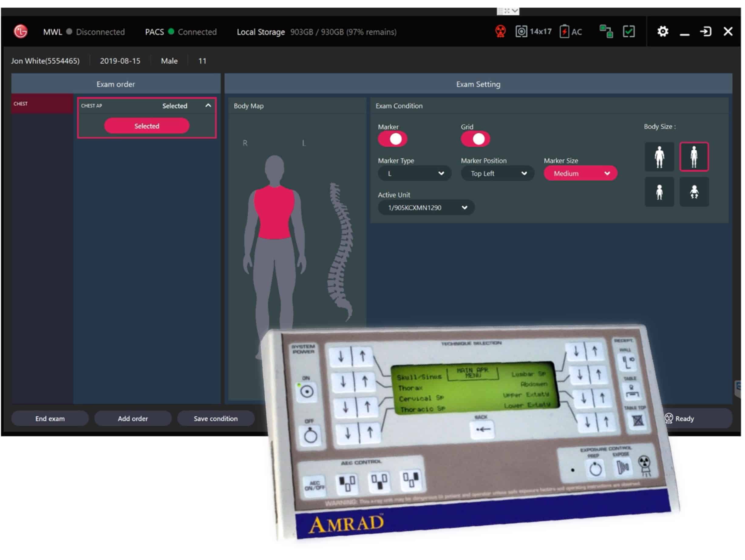Screen dimensions: 745x560
Task: Click the Local Storage 903GB text
Action: pos(317,32)
